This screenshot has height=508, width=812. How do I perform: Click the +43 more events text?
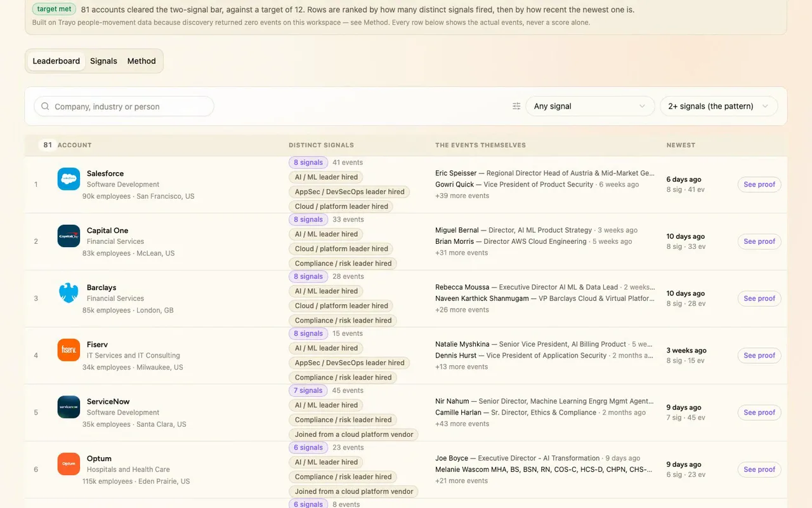pos(462,424)
